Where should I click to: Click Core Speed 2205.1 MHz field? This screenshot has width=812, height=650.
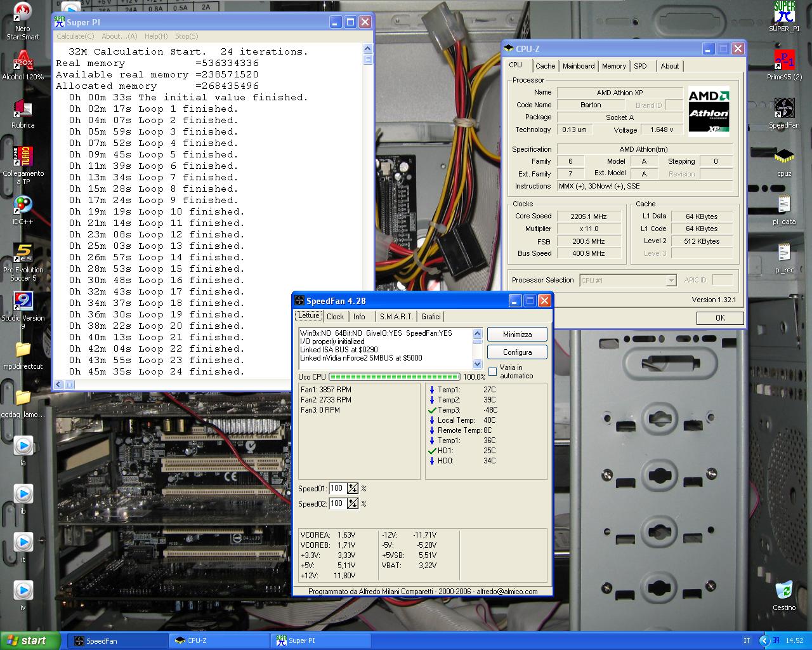click(588, 216)
